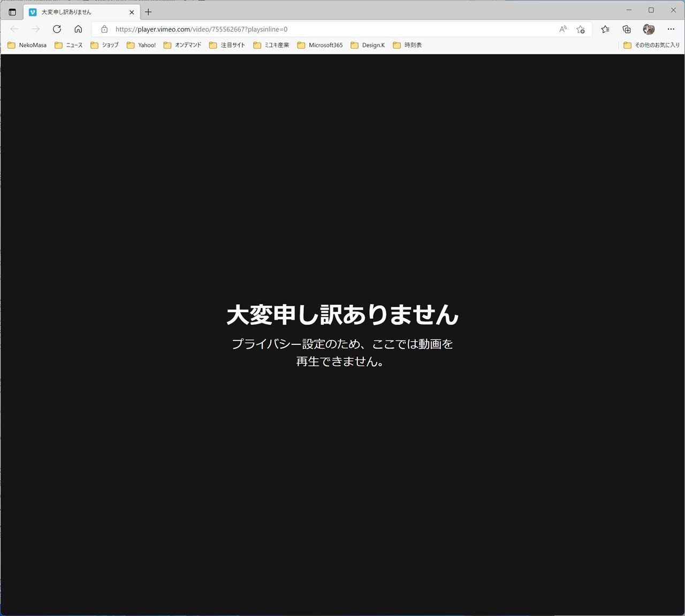Close the Vimeo tab

pos(132,12)
